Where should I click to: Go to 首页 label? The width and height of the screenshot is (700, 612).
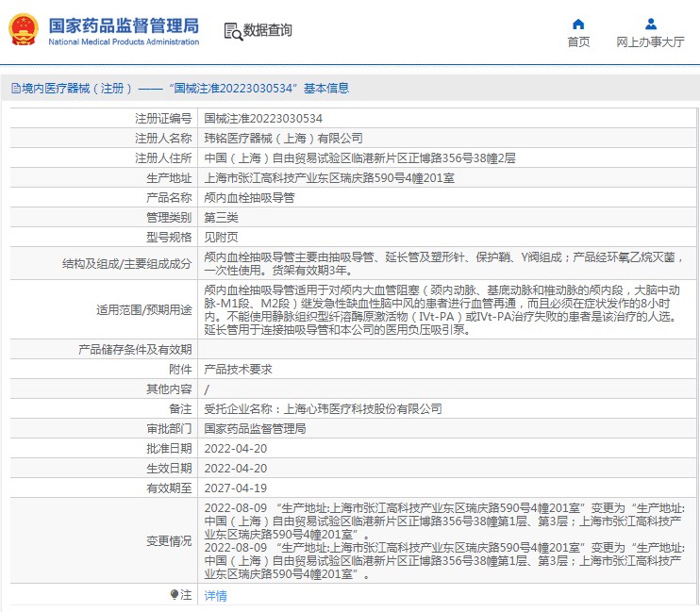point(578,41)
